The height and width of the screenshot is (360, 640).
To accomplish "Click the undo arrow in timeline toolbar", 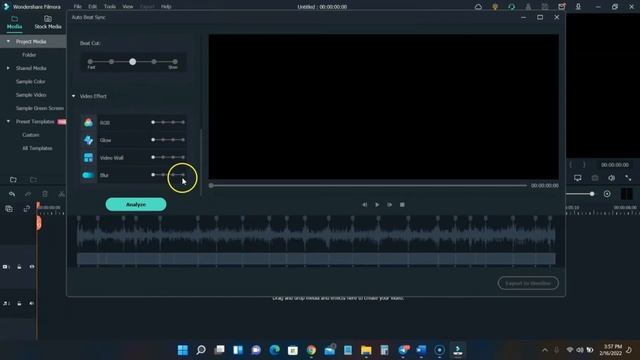I will pos(12,194).
